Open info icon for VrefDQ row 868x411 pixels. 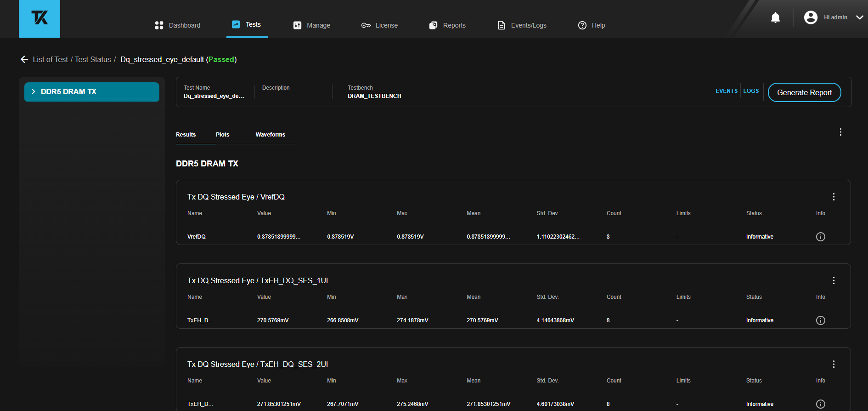click(x=820, y=237)
